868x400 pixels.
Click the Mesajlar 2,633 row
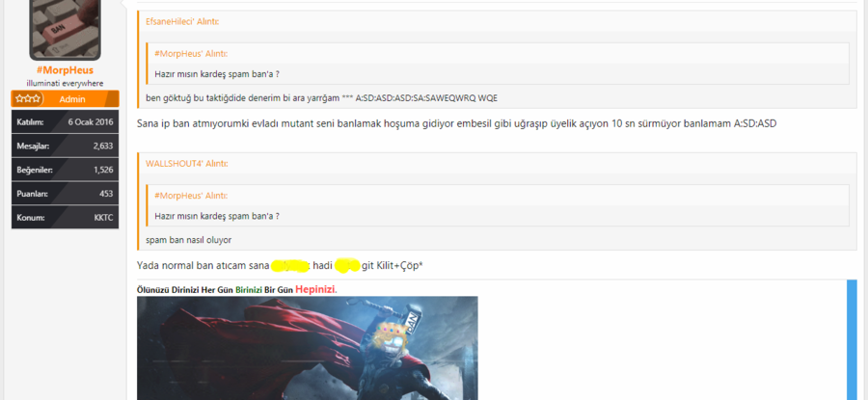[65, 146]
